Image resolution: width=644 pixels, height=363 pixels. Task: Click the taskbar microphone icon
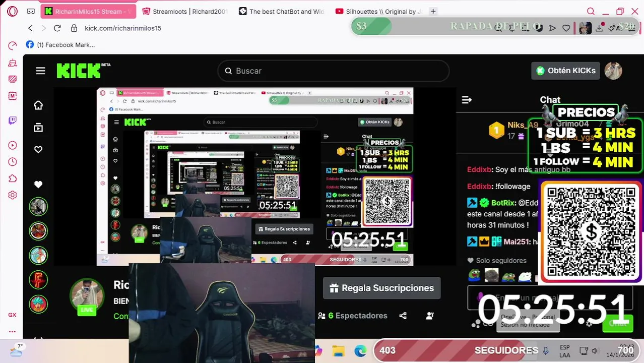click(546, 351)
